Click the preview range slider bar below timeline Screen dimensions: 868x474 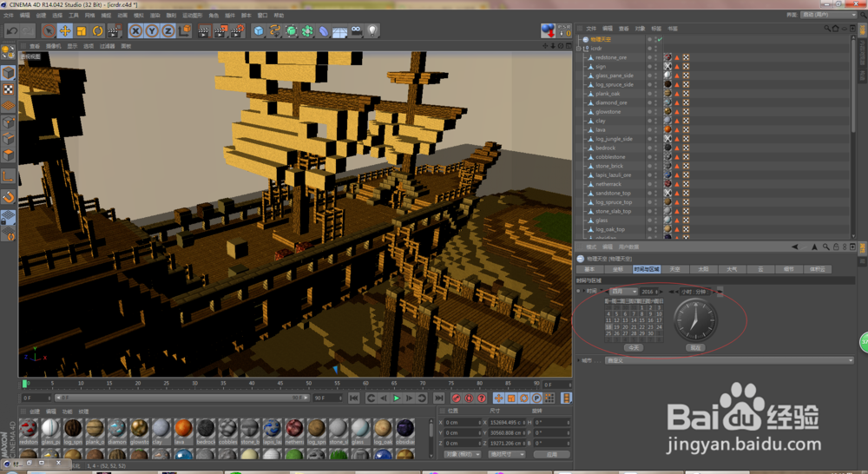click(x=181, y=398)
